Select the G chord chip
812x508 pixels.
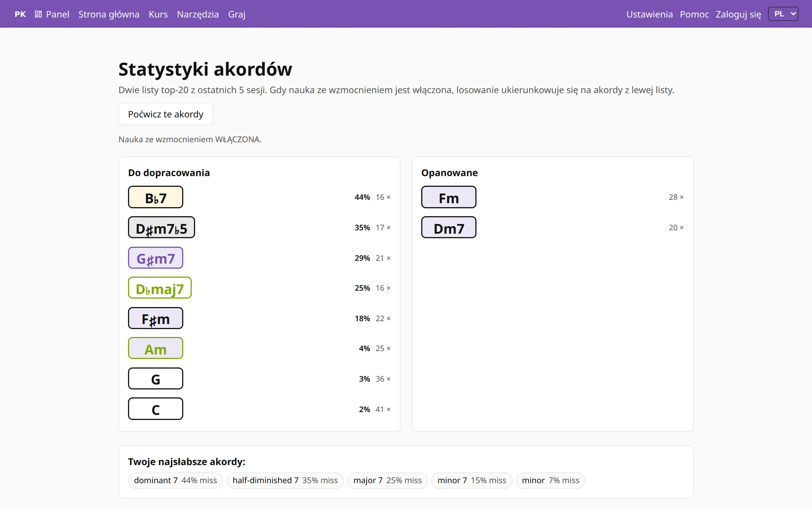click(x=156, y=379)
